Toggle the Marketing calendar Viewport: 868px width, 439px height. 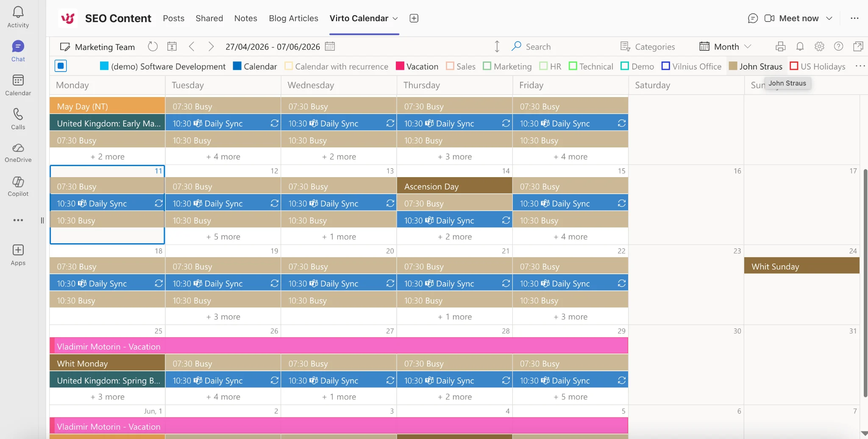coord(507,67)
